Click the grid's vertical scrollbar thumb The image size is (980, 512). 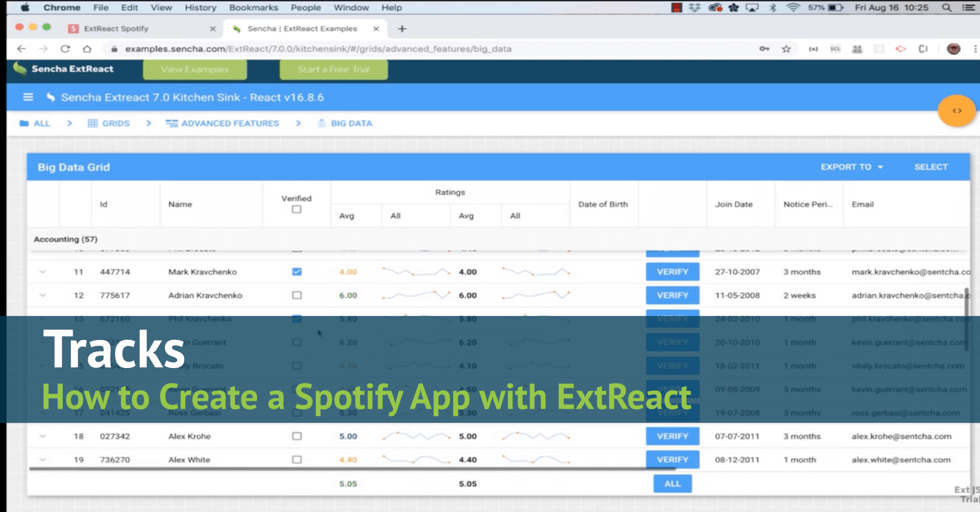point(967,319)
